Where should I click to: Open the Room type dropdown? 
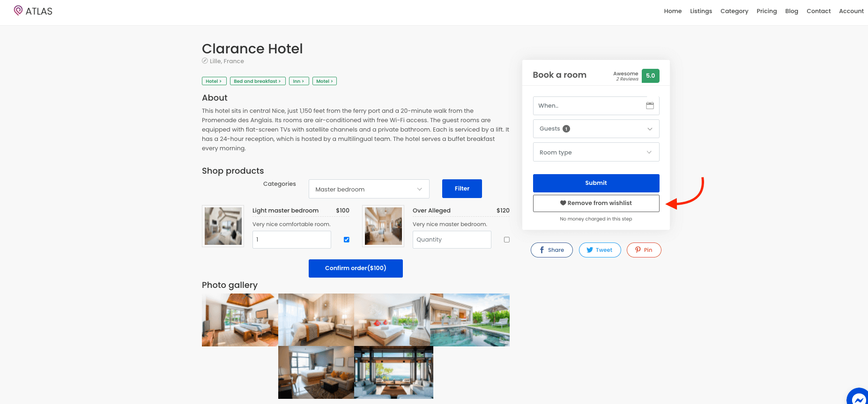[596, 152]
